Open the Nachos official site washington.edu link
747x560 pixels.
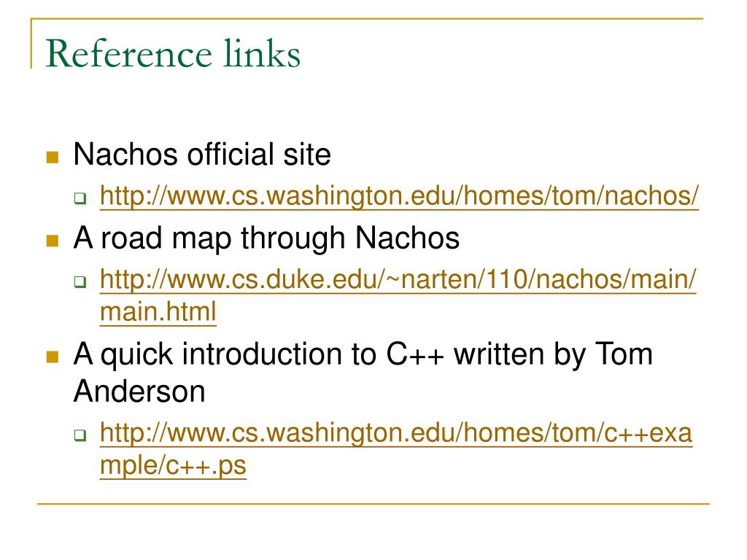pyautogui.click(x=399, y=195)
